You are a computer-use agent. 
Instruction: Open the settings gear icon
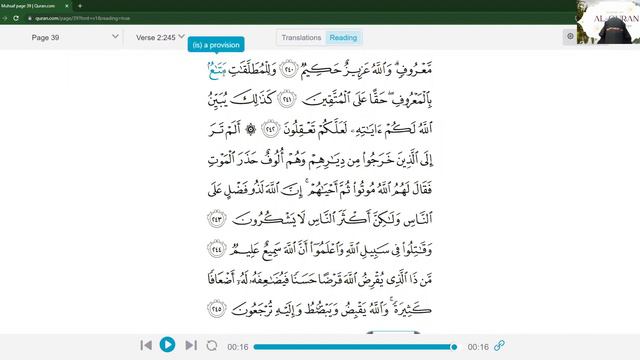pos(570,36)
